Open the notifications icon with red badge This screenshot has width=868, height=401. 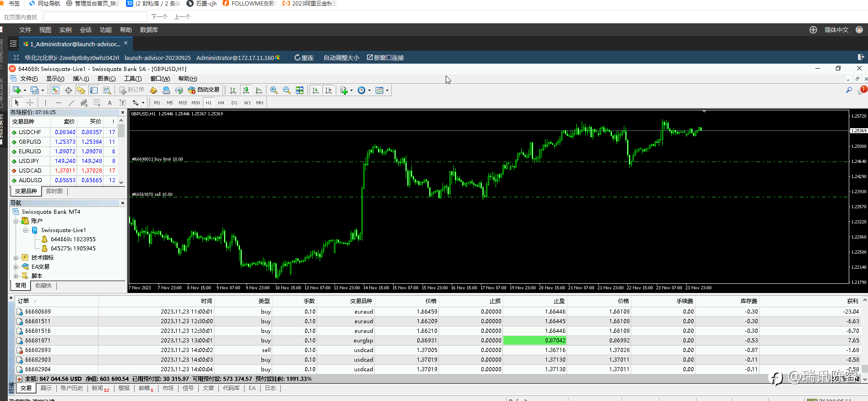pos(862,90)
